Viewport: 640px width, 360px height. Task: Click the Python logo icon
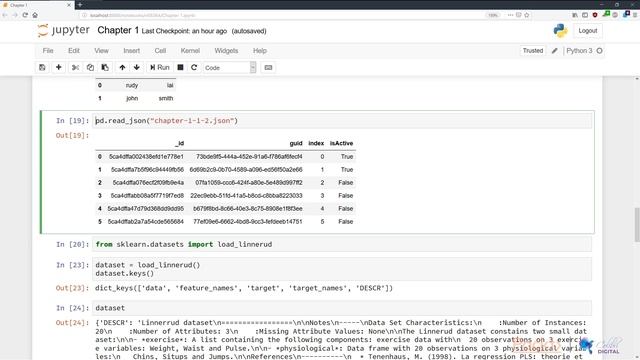pyautogui.click(x=560, y=31)
